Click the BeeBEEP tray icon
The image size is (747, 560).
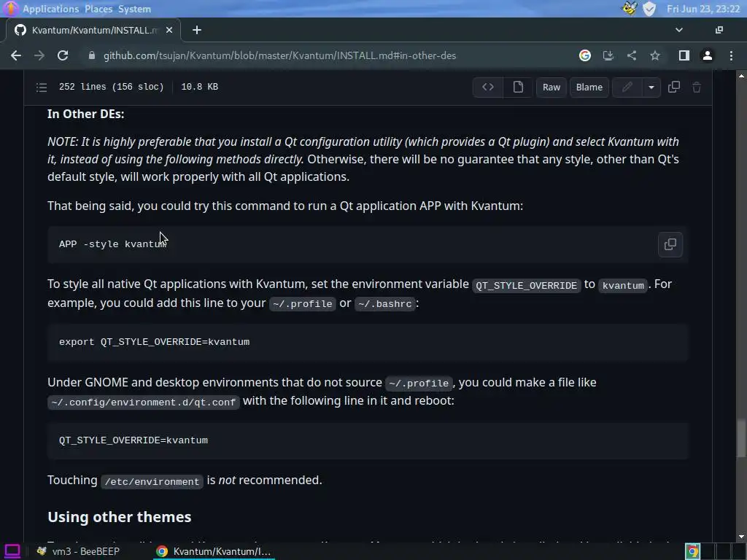(630, 9)
